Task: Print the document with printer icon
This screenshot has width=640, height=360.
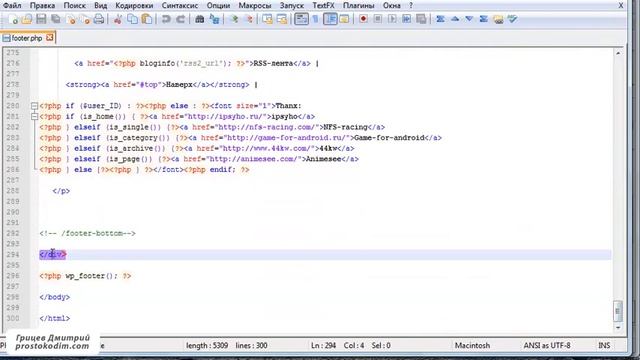Action: pos(99,19)
